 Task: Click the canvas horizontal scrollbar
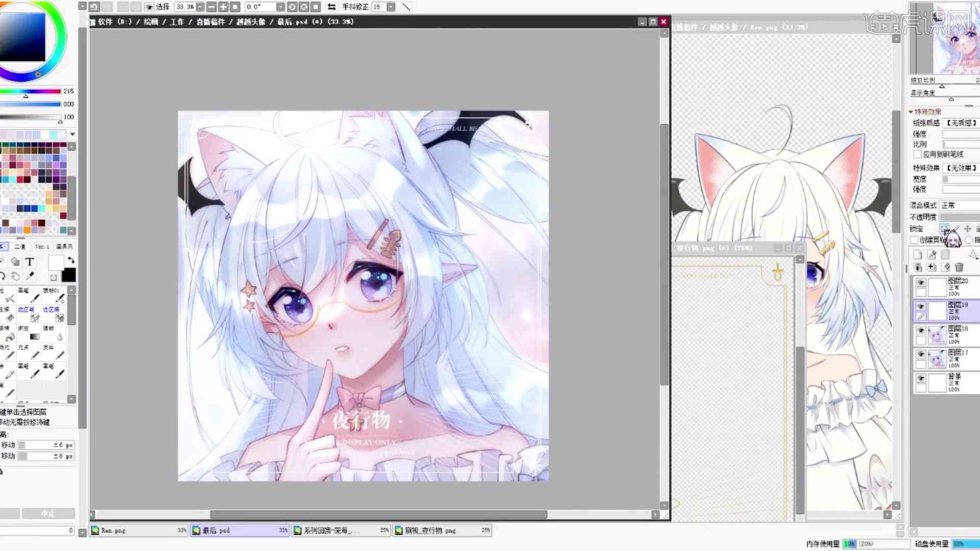[x=379, y=515]
